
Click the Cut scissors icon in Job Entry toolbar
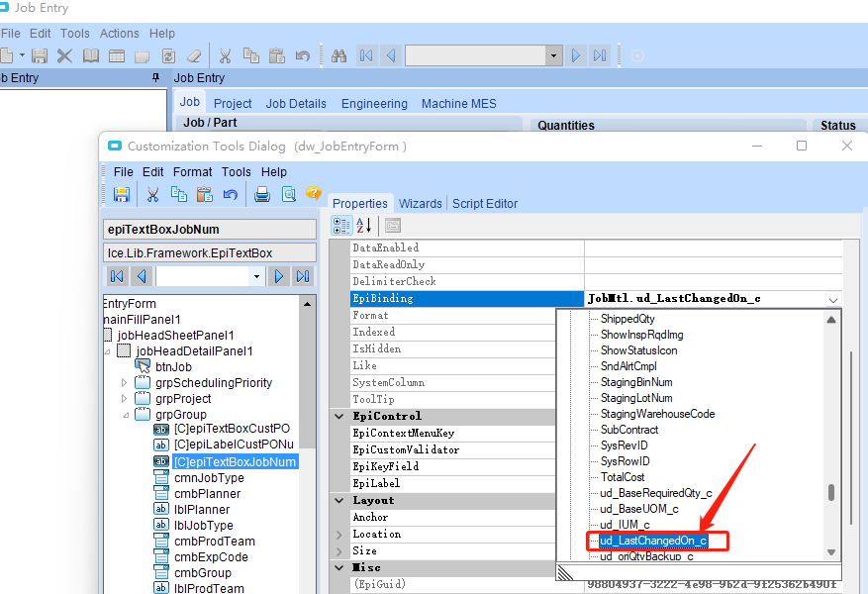click(x=225, y=55)
